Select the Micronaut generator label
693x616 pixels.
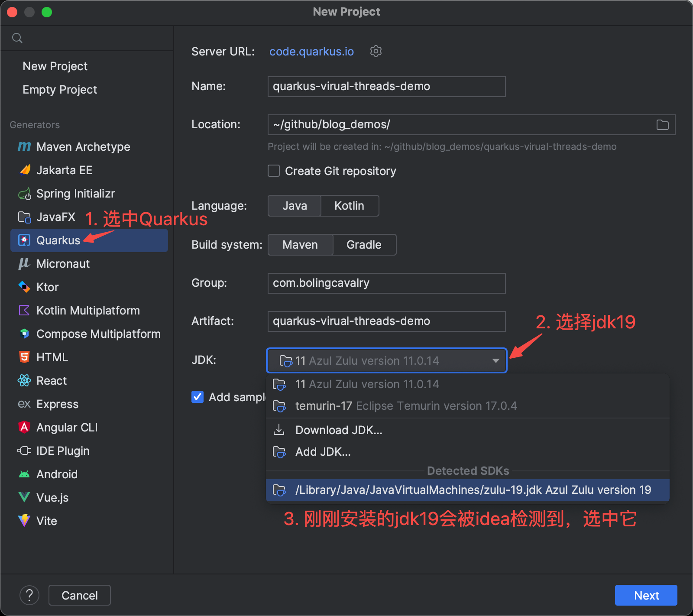coord(63,263)
